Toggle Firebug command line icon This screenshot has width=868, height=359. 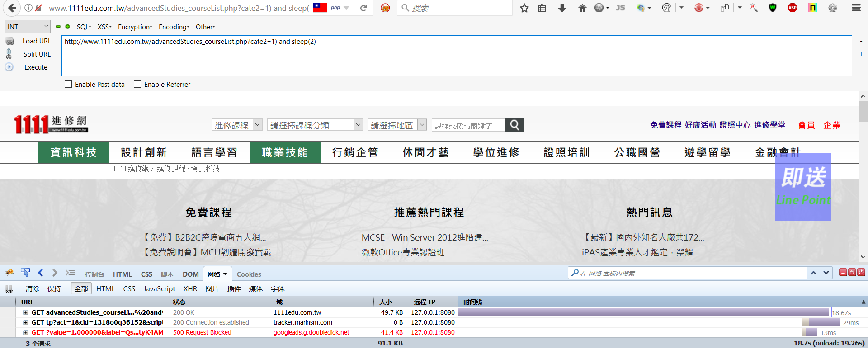click(x=70, y=273)
